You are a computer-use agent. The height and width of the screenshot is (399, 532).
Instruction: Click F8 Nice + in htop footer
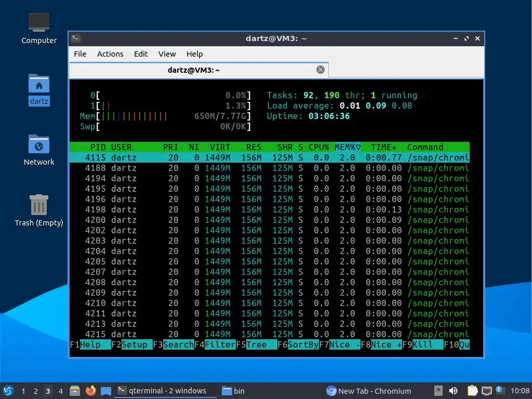381,345
